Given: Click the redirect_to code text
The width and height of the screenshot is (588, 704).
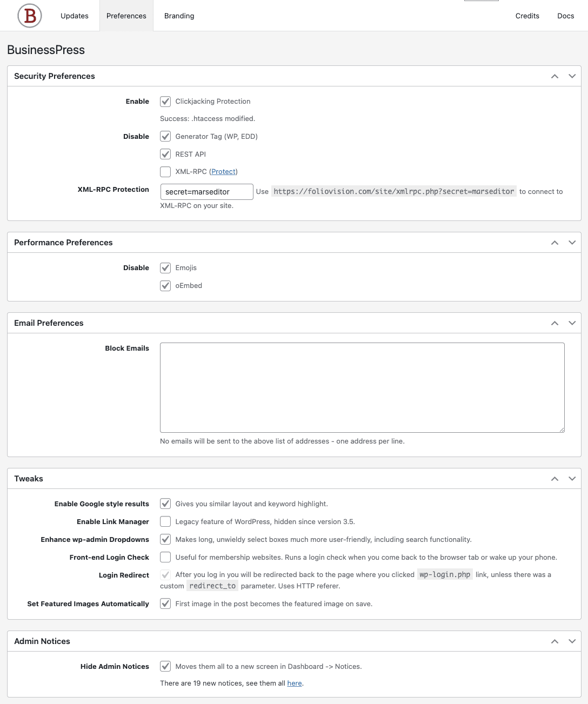Looking at the screenshot, I should click(x=212, y=586).
